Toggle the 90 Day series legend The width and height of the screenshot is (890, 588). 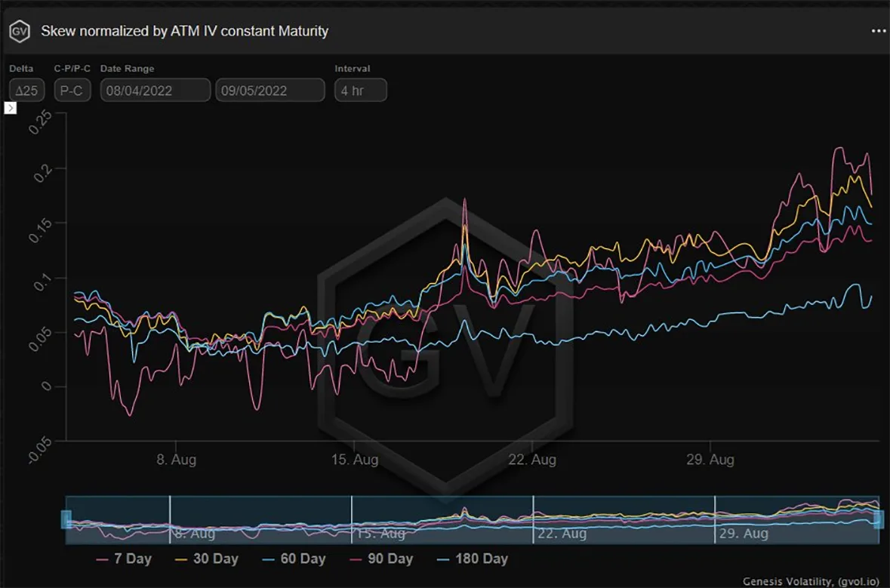point(381,559)
